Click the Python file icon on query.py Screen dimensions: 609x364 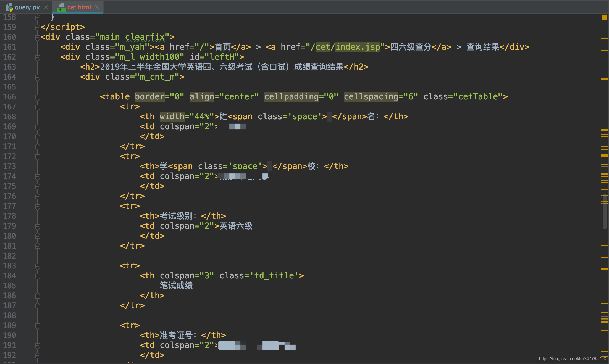pyautogui.click(x=10, y=7)
